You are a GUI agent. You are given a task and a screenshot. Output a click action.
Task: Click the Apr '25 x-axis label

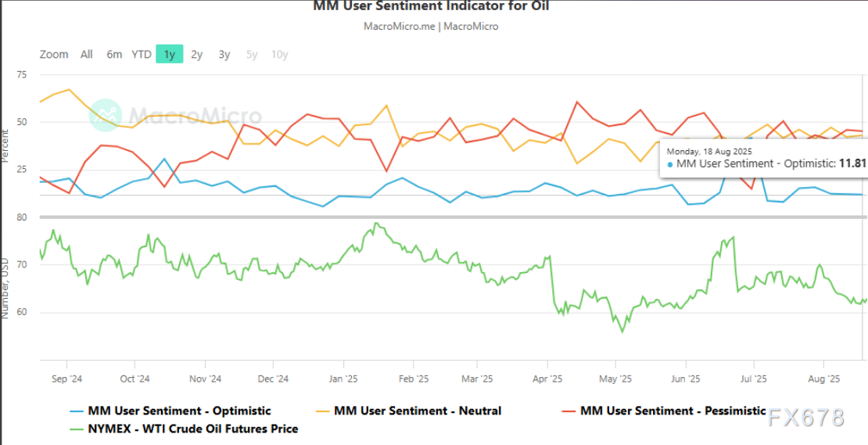point(547,379)
